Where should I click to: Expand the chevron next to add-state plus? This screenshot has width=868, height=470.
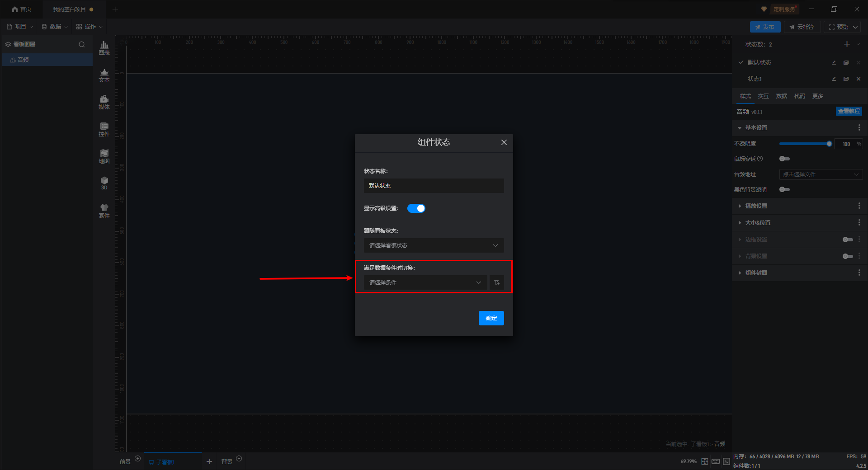click(x=858, y=44)
